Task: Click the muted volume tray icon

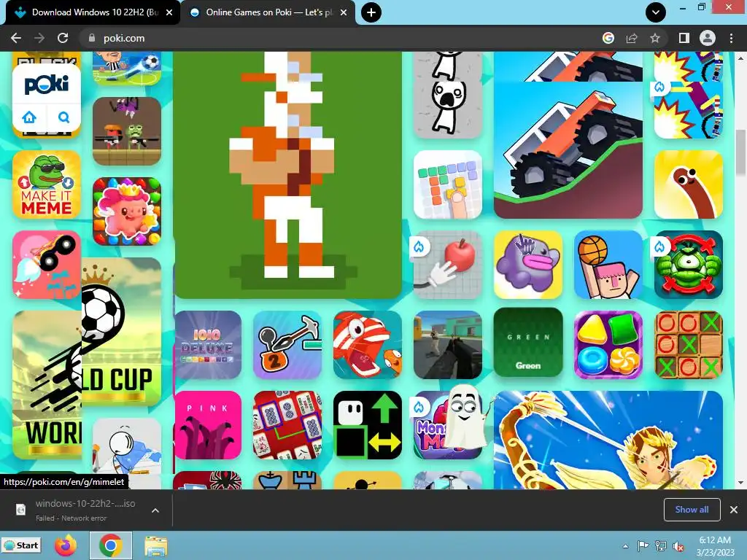Action: (678, 545)
